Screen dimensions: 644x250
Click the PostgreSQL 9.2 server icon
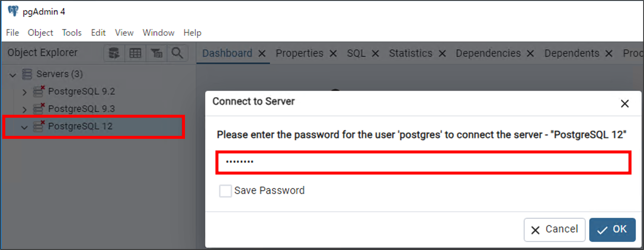point(39,92)
